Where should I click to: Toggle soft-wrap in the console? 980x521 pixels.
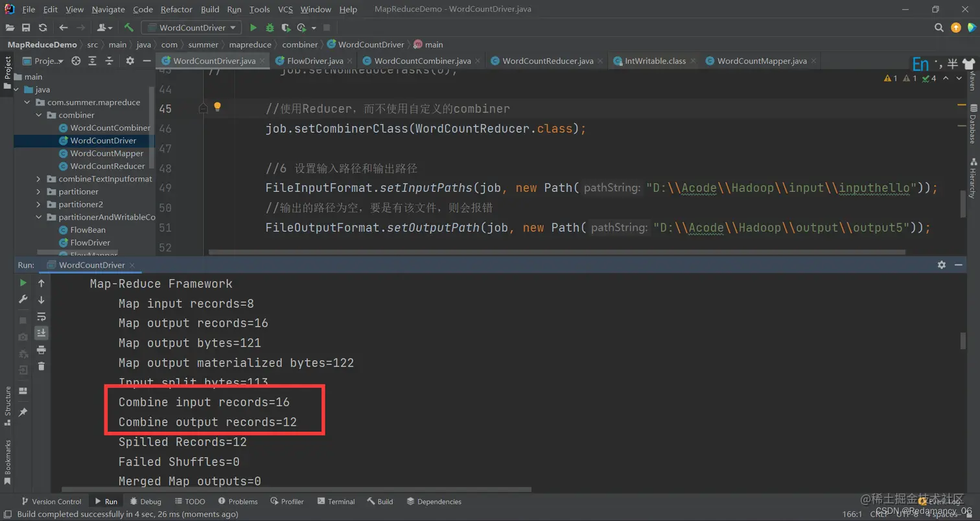[41, 316]
